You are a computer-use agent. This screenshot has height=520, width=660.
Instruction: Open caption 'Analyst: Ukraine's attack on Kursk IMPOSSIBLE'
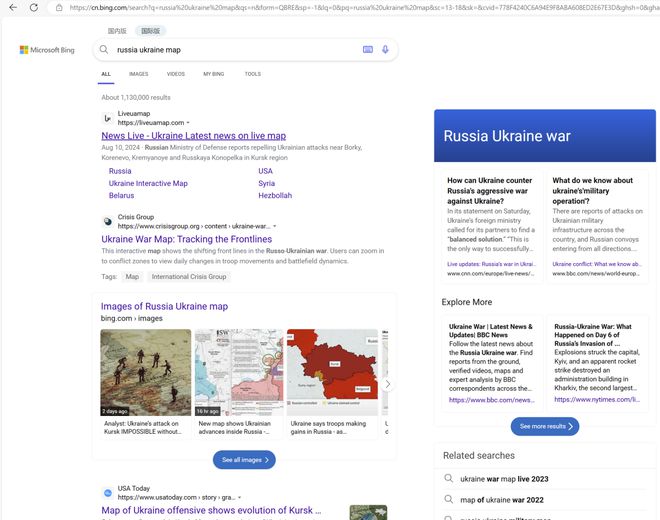pos(143,427)
